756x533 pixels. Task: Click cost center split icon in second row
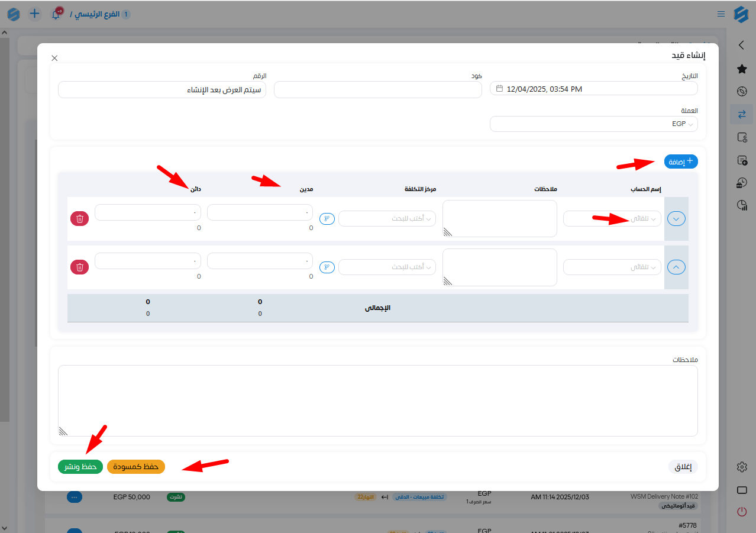[327, 267]
